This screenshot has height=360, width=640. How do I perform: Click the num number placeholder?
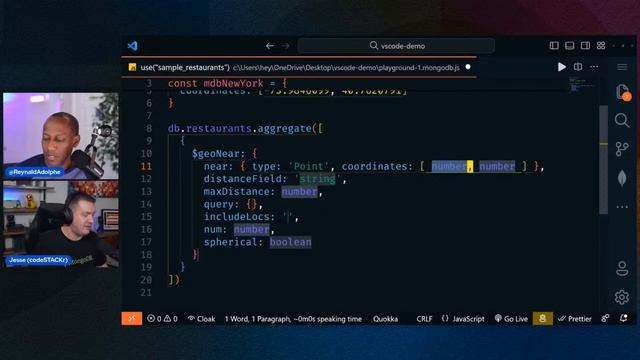pos(251,230)
